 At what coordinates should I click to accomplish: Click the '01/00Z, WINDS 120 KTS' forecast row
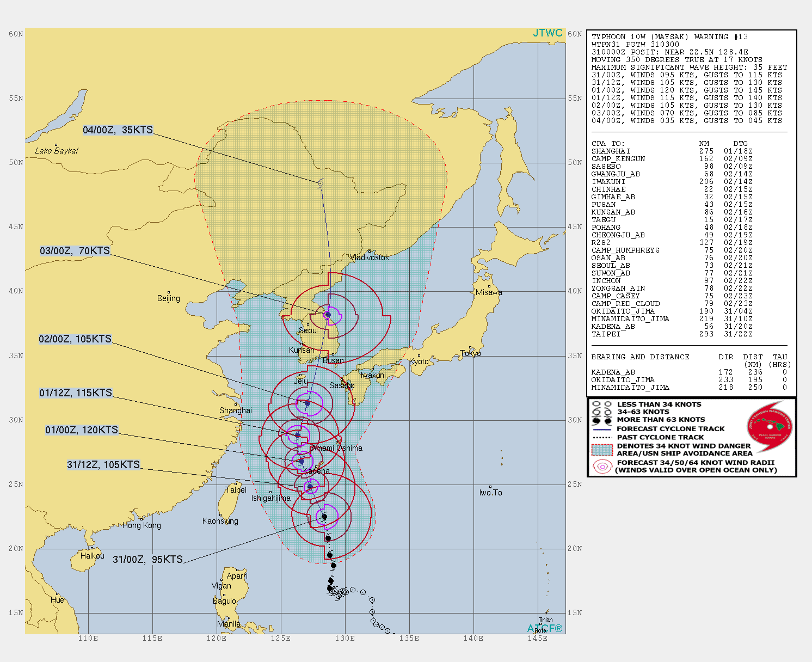pos(687,90)
